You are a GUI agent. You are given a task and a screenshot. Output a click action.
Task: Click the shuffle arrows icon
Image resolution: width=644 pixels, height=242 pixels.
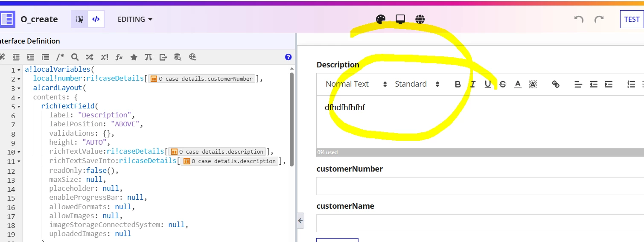coord(89,57)
